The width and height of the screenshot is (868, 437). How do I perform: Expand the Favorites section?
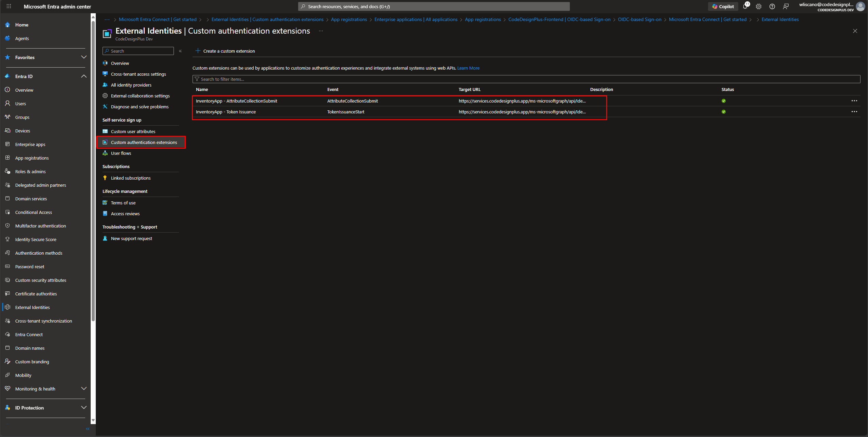coord(84,57)
